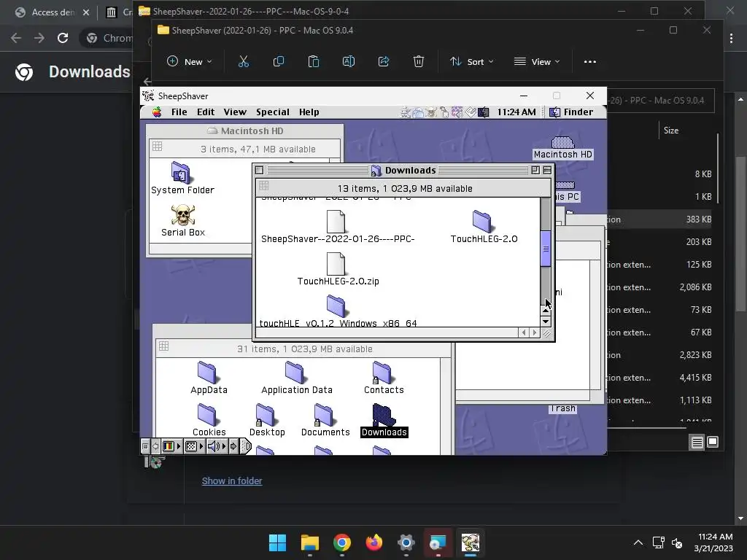Select the TouchHLEG-2.0.zip file icon
The image size is (747, 560).
pyautogui.click(x=336, y=264)
